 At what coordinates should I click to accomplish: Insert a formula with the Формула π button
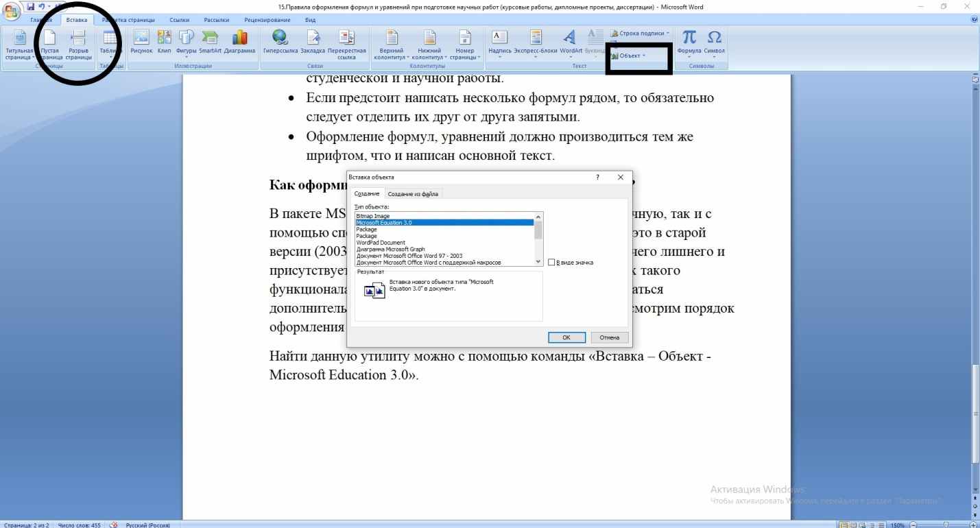click(x=689, y=43)
